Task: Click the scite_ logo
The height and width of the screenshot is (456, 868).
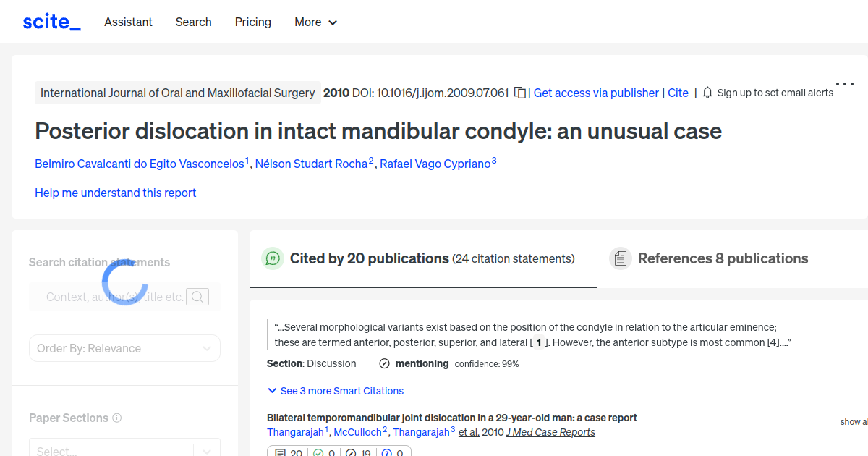Action: click(x=51, y=21)
